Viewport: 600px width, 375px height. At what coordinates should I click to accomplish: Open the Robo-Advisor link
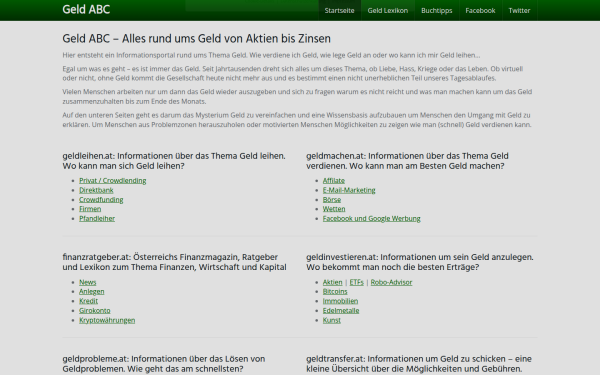[x=391, y=282]
